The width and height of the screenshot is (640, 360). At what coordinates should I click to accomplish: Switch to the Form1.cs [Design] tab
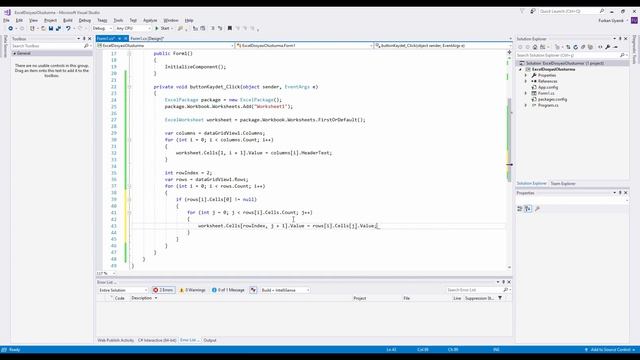pyautogui.click(x=147, y=38)
